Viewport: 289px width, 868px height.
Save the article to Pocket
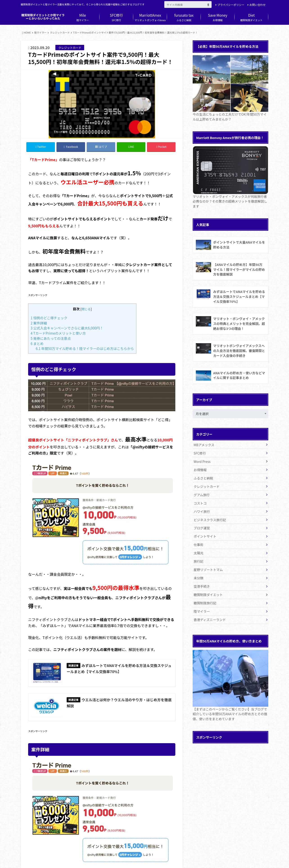[161, 147]
